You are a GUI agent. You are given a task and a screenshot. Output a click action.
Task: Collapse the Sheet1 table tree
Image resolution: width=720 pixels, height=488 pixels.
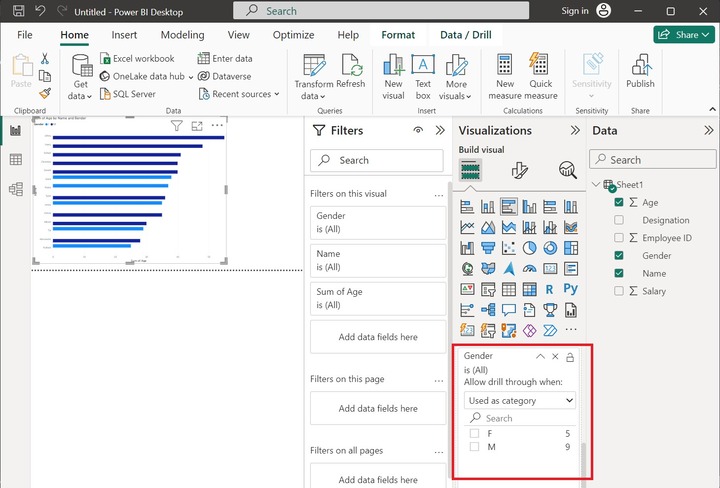[x=597, y=185]
